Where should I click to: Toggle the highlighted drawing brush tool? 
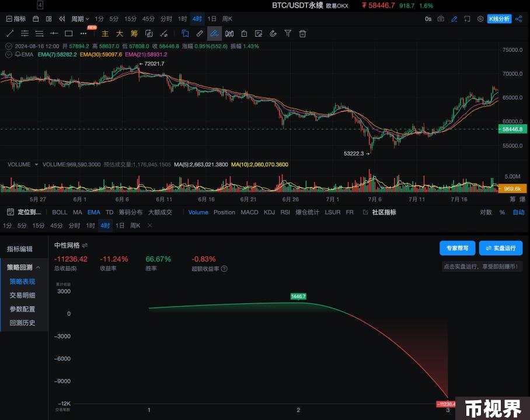pyautogui.click(x=214, y=33)
